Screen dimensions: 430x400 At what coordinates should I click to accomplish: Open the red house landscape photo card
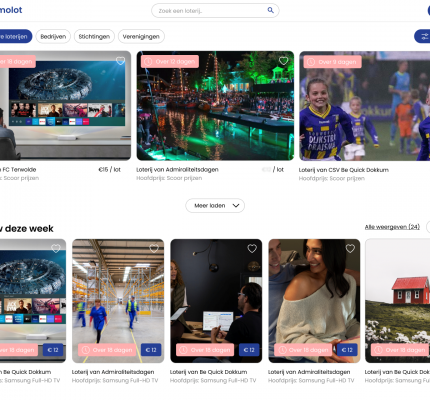(x=397, y=301)
